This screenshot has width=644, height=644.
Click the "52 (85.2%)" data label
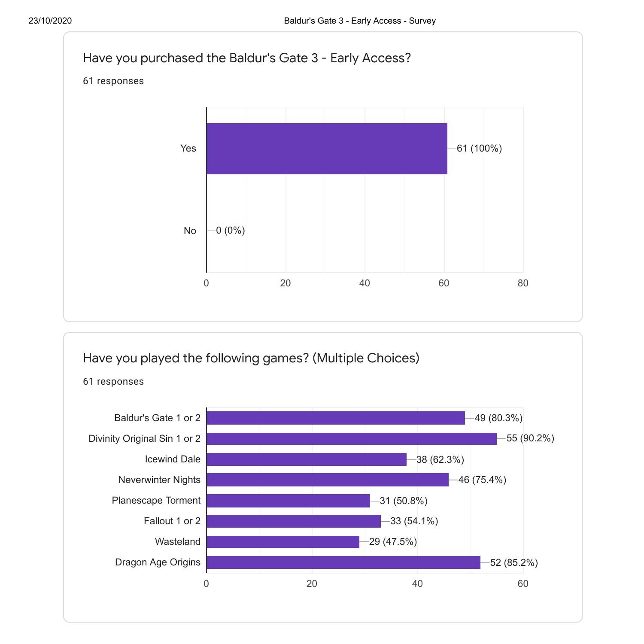point(514,562)
